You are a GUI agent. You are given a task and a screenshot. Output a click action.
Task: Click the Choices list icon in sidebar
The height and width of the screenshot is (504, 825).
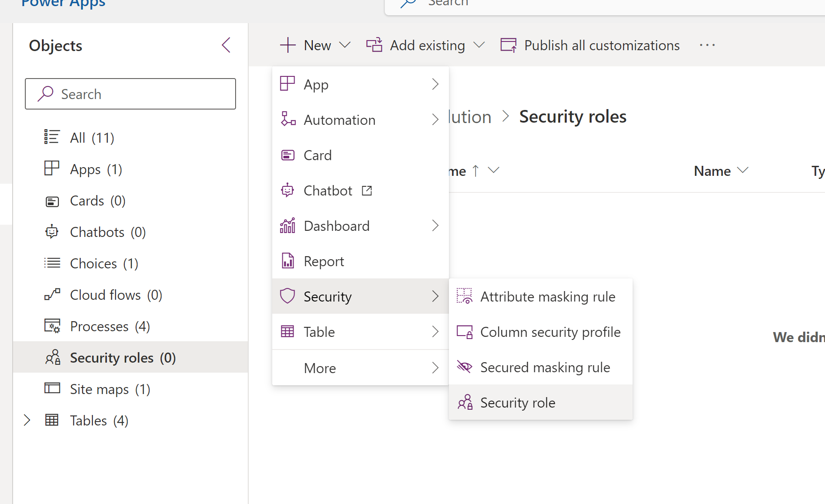(x=52, y=263)
